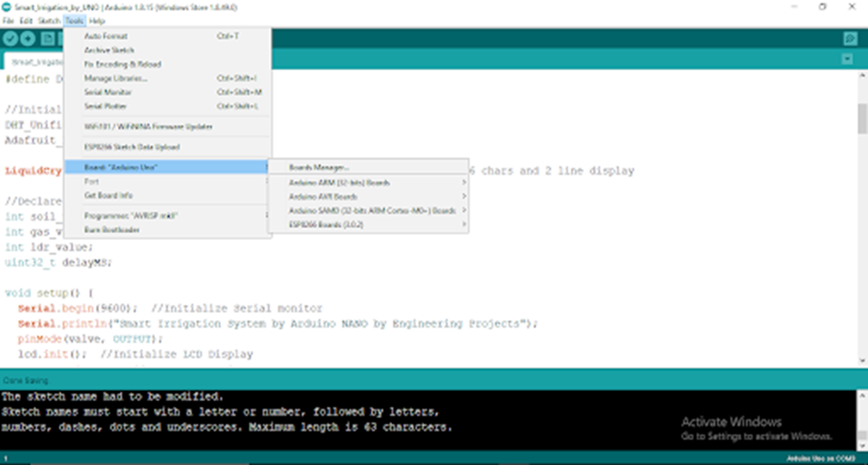Expand Arduino SAMD Boards submenu
Image resolution: width=868 pixels, height=465 pixels.
pos(368,210)
